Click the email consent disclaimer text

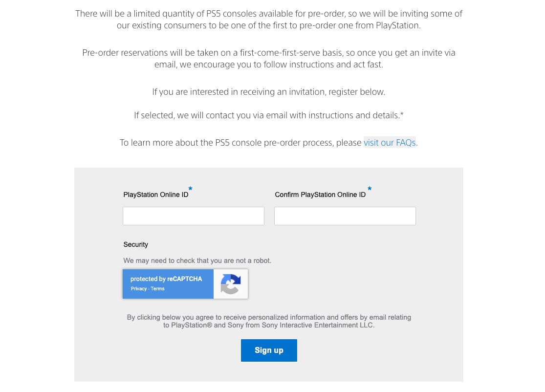point(269,321)
